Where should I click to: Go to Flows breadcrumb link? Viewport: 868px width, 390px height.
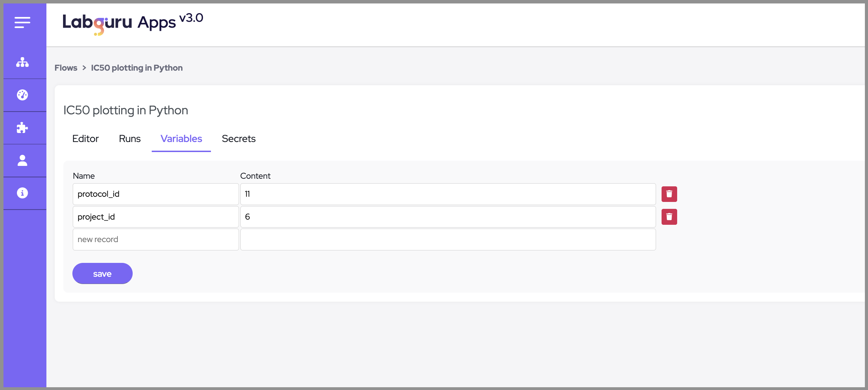[x=66, y=68]
